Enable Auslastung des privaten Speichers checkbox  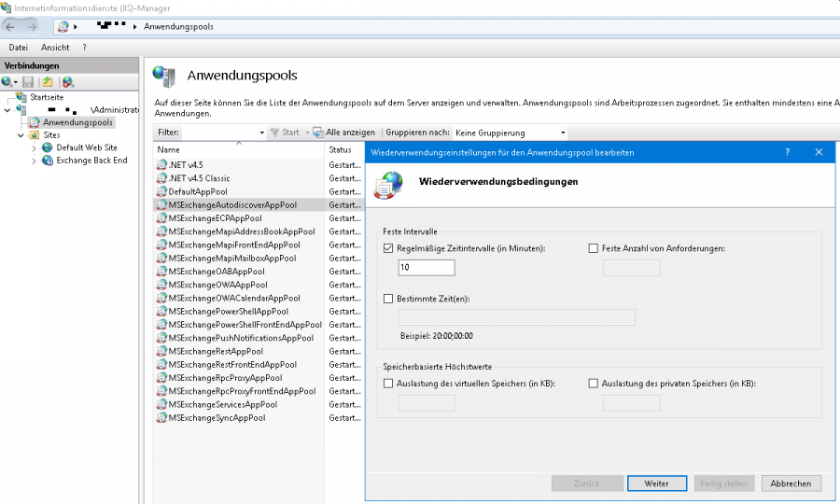594,384
